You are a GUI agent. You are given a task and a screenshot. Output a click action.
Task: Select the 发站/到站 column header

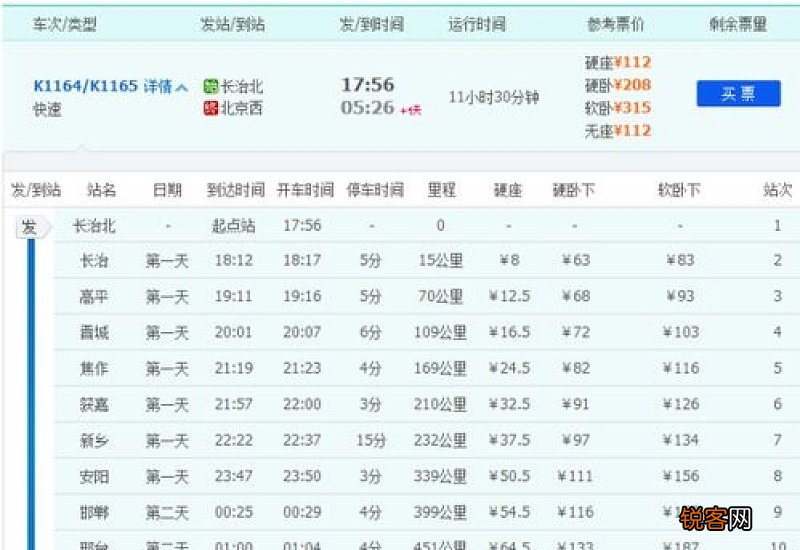[x=233, y=24]
